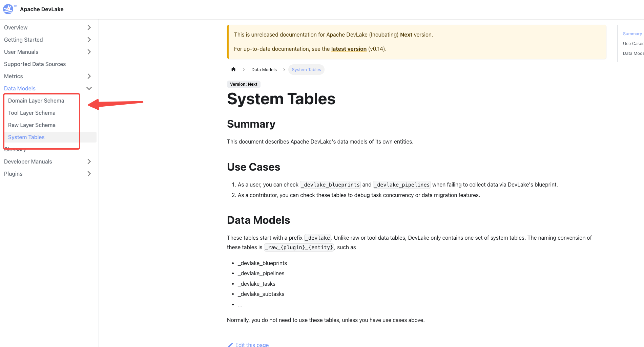Expand the Plugins sidebar chevron

tap(89, 174)
